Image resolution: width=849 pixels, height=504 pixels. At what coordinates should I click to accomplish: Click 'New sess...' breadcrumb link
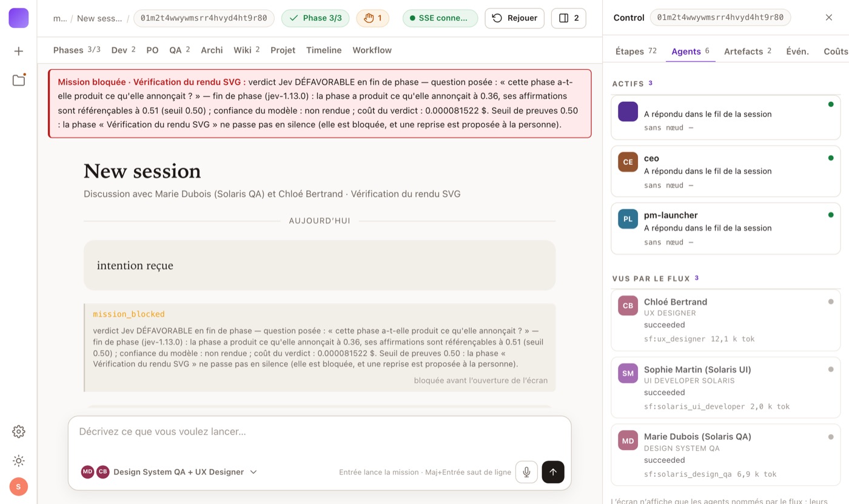pos(99,18)
